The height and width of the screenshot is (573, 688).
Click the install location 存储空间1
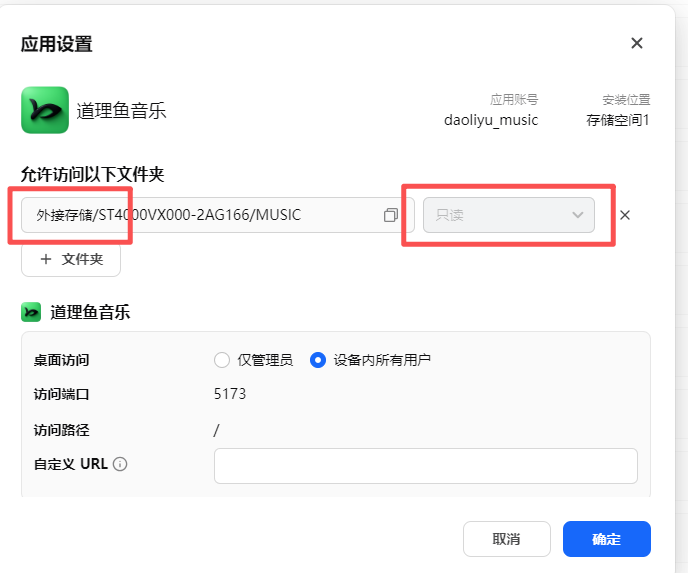coord(618,120)
